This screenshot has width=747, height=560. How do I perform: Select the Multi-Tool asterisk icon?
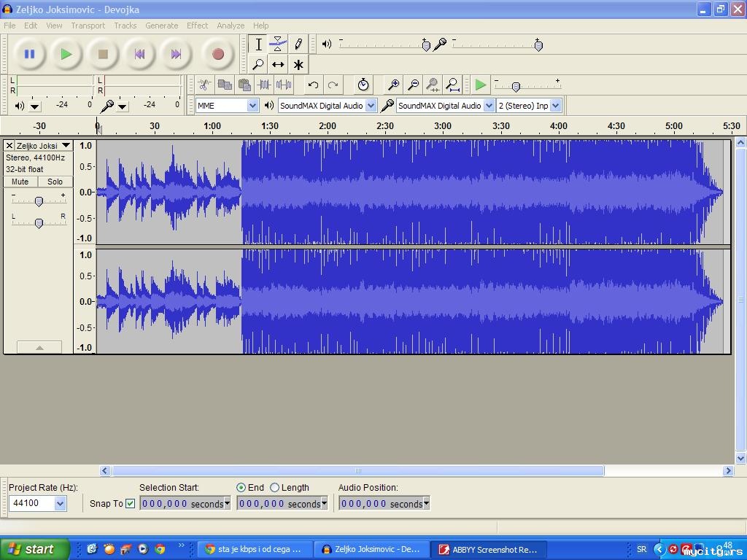(298, 65)
